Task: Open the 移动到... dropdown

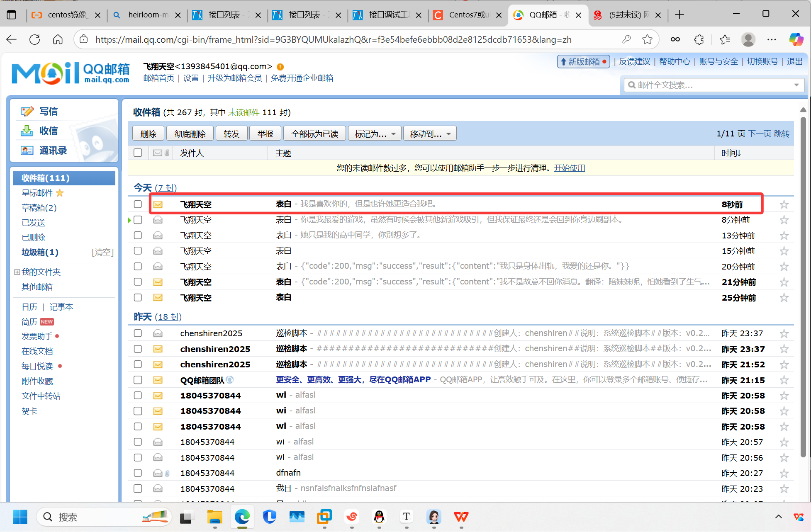Action: (430, 134)
